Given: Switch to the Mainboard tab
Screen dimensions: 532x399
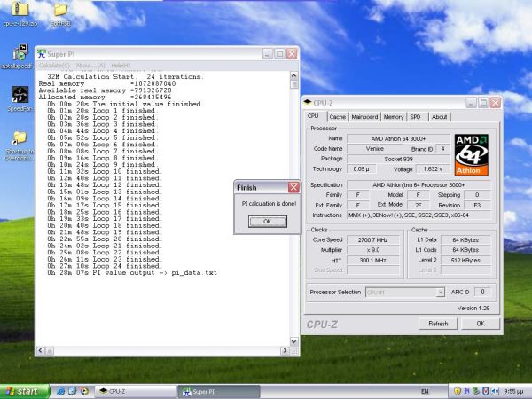Looking at the screenshot, I should click(364, 117).
